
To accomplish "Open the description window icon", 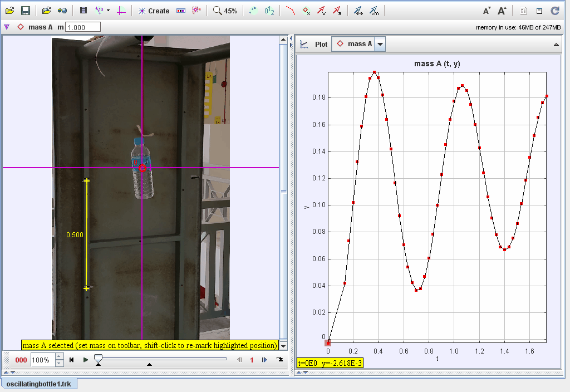I will point(539,11).
